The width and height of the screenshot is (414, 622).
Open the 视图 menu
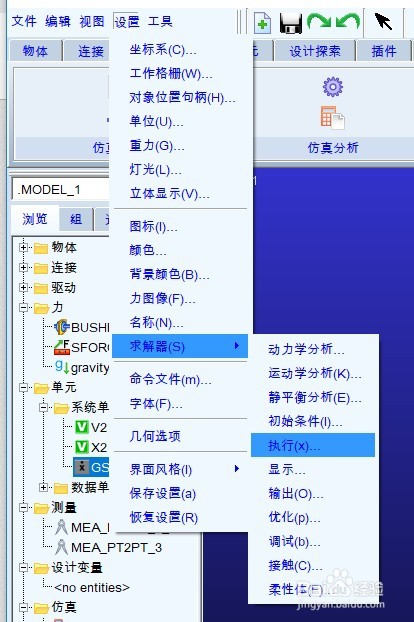click(92, 21)
